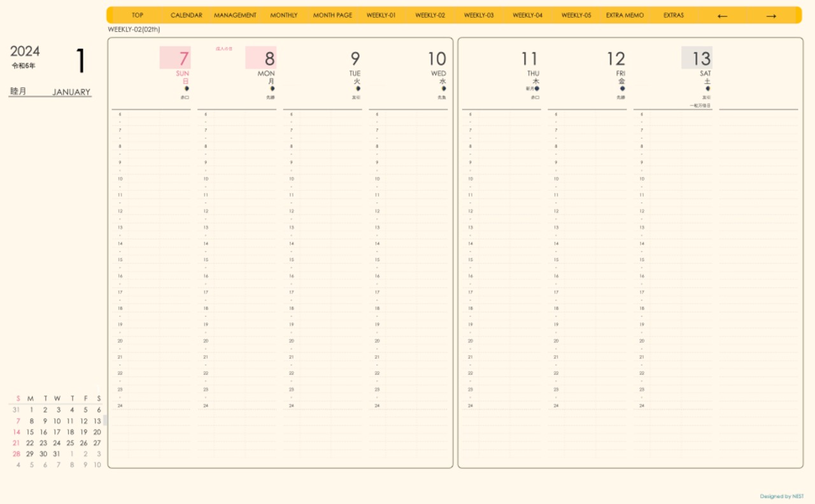Open the WEEKLY-04 tab
815x504 pixels.
pyautogui.click(x=528, y=15)
